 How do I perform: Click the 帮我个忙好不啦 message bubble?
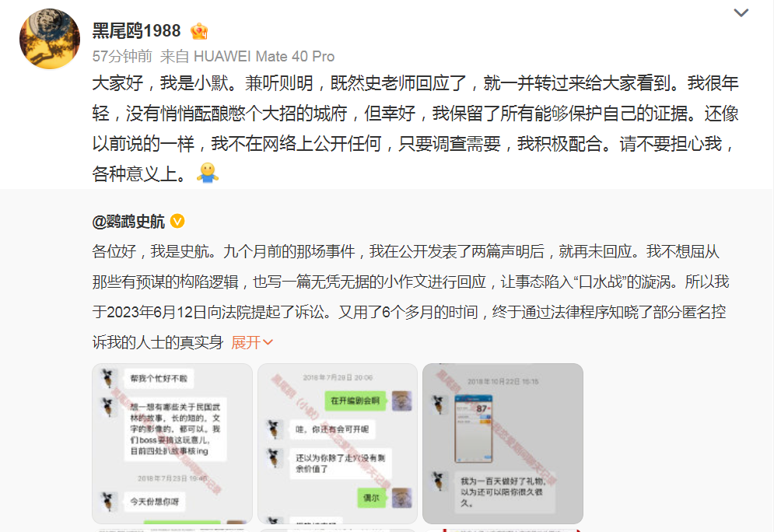point(159,379)
